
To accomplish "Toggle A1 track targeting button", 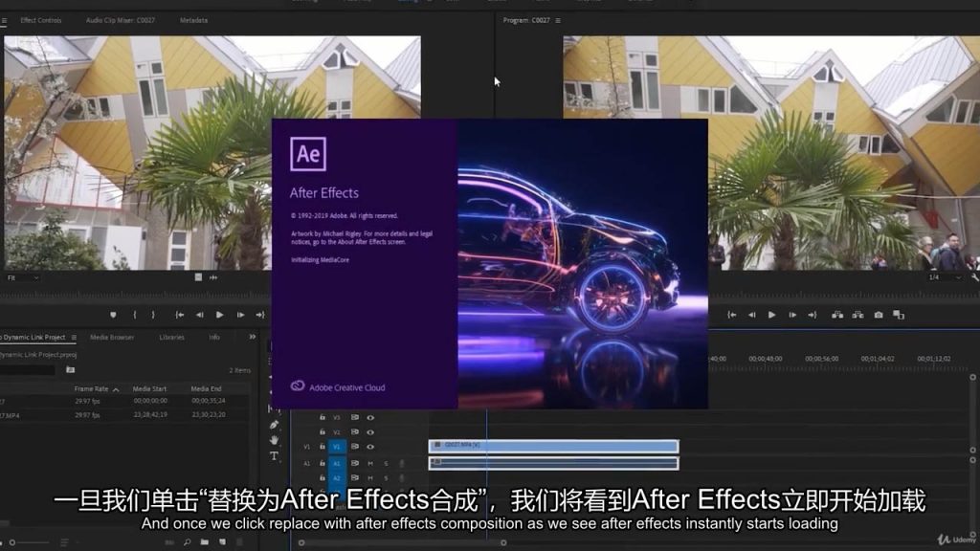I will [x=336, y=463].
